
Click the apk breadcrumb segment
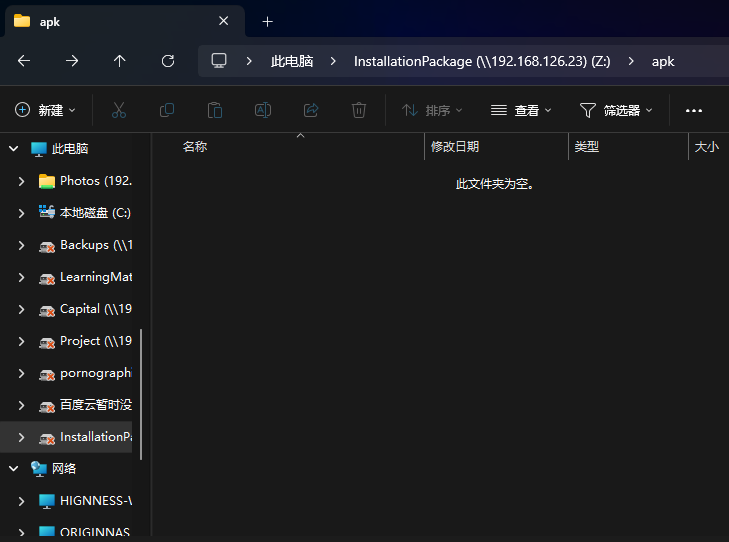pos(663,61)
